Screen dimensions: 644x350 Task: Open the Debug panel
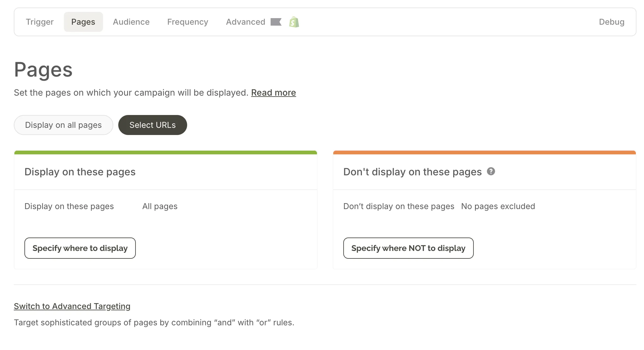click(611, 22)
